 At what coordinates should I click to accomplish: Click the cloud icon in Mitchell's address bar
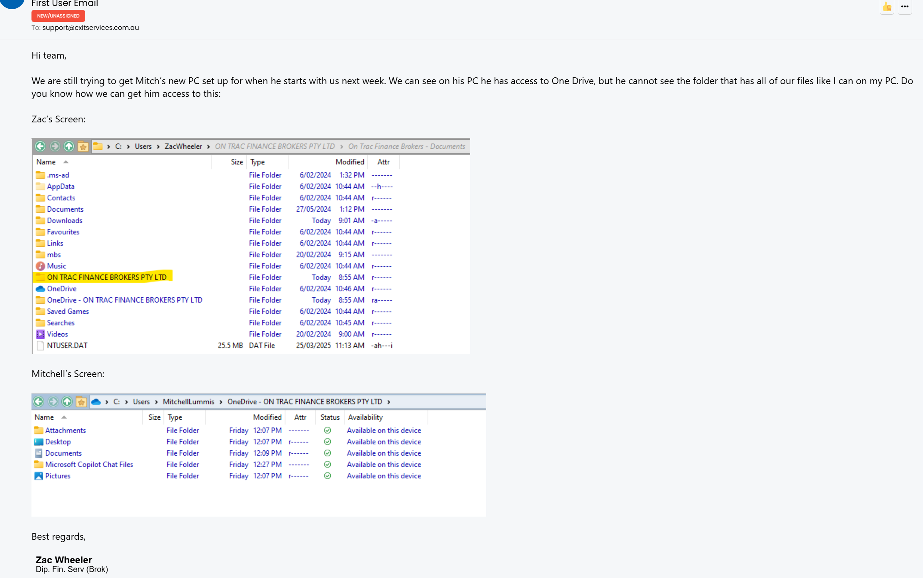pyautogui.click(x=96, y=401)
